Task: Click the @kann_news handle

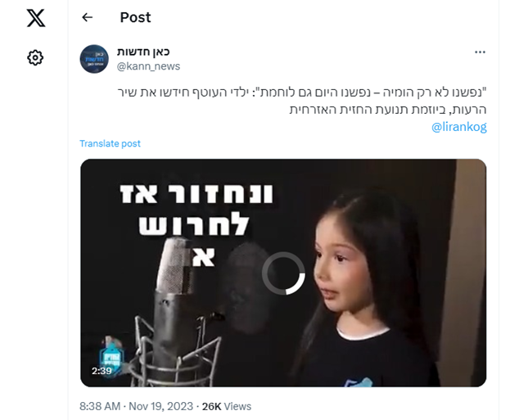Action: coord(148,66)
